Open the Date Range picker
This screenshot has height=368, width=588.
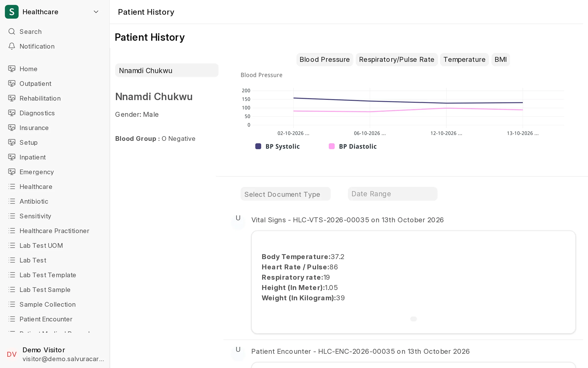(x=392, y=194)
